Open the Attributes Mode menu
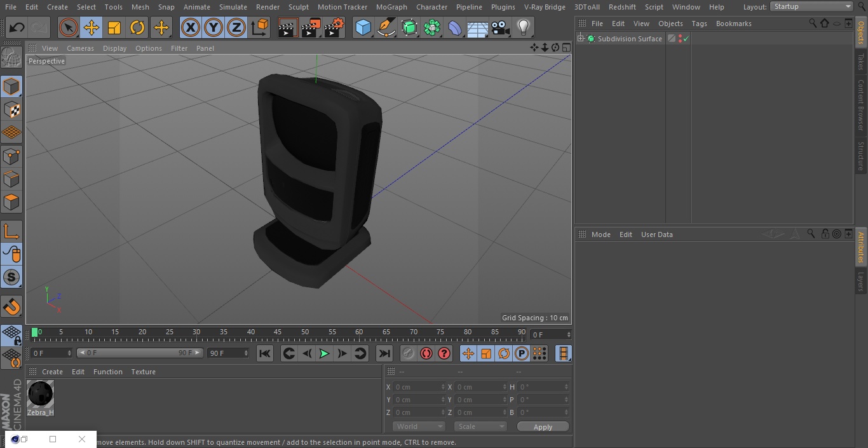868x448 pixels. [x=600, y=234]
